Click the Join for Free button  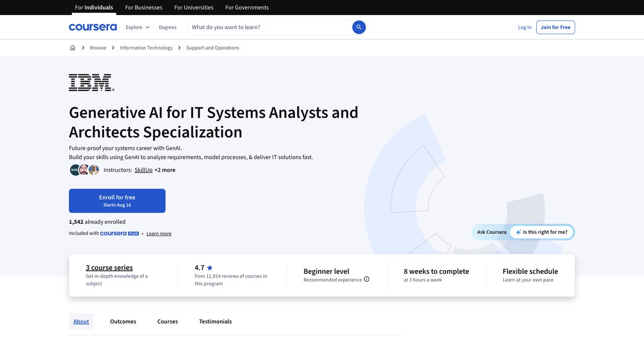point(555,27)
